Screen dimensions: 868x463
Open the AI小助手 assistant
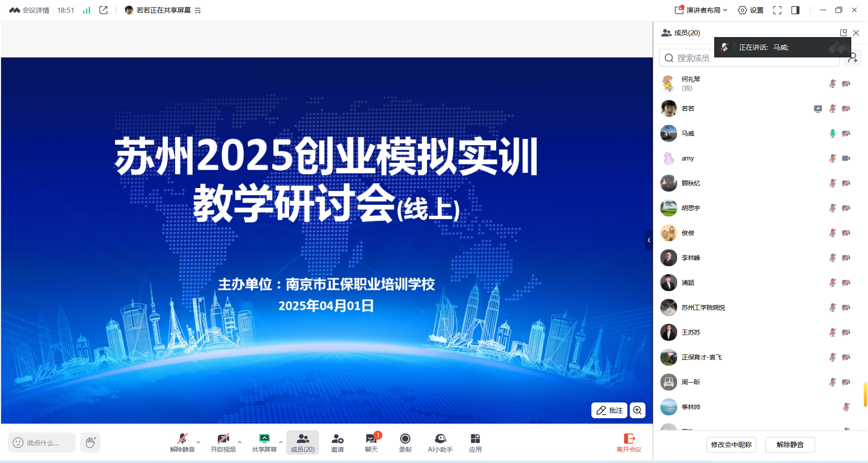point(440,442)
